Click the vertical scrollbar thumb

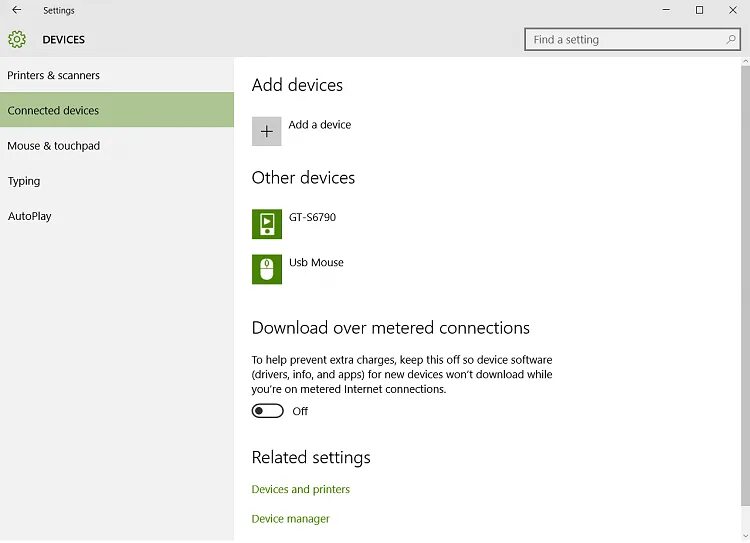click(x=745, y=286)
